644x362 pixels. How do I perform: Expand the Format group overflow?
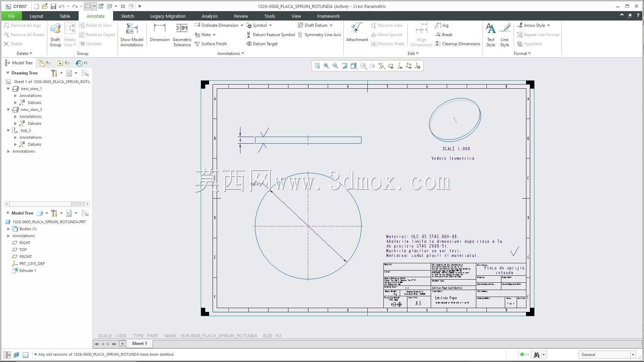522,54
